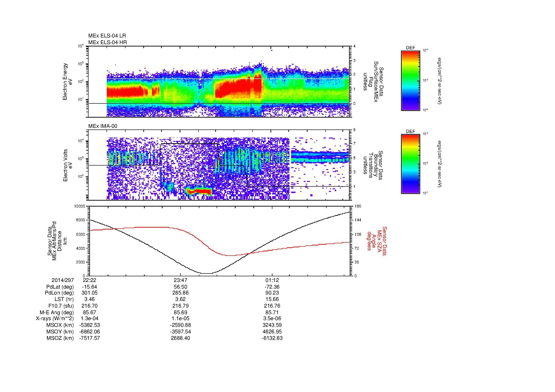This screenshot has width=555, height=392.
Task: Click the Sun/Surface/MEx Flag axis label
Action: tap(373, 82)
